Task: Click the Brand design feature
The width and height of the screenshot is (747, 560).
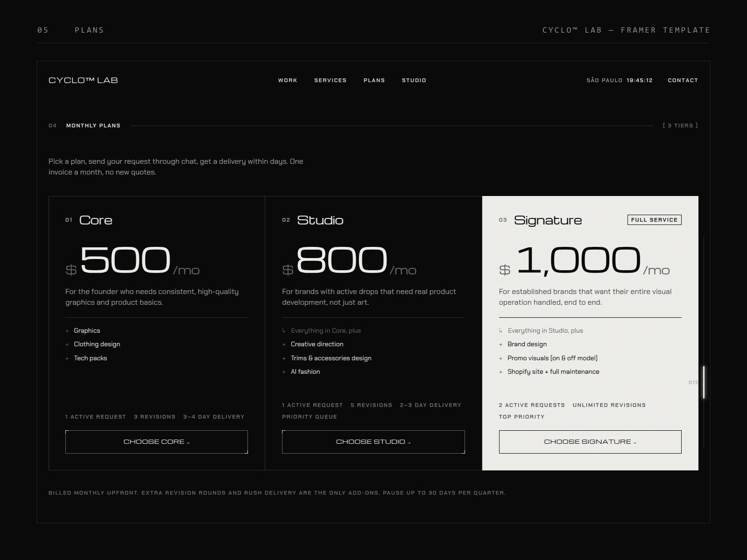Action: [527, 344]
